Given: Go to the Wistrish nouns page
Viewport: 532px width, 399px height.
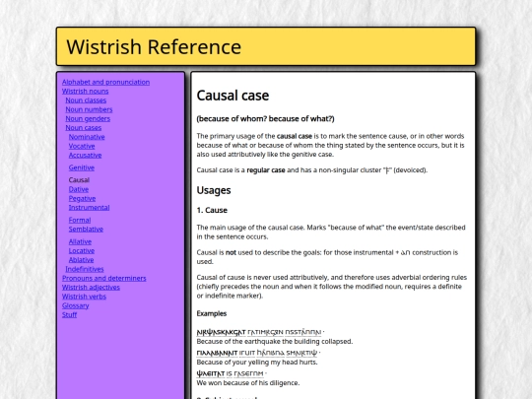Looking at the screenshot, I should point(85,92).
